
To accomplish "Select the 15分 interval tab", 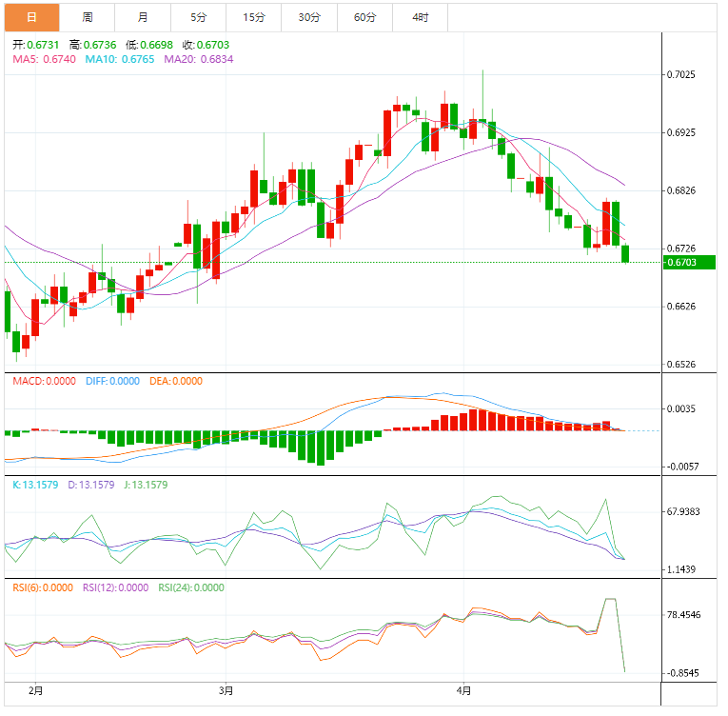I will pyautogui.click(x=254, y=17).
